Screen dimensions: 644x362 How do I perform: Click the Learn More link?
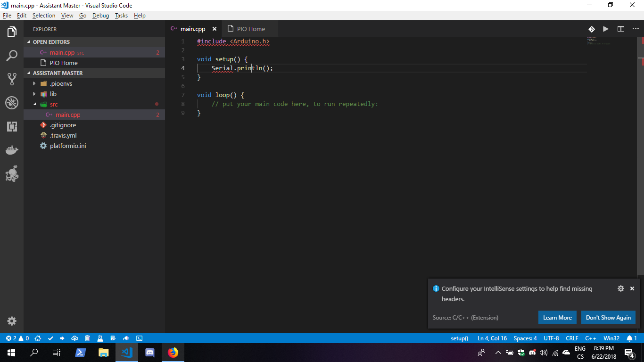tap(557, 317)
